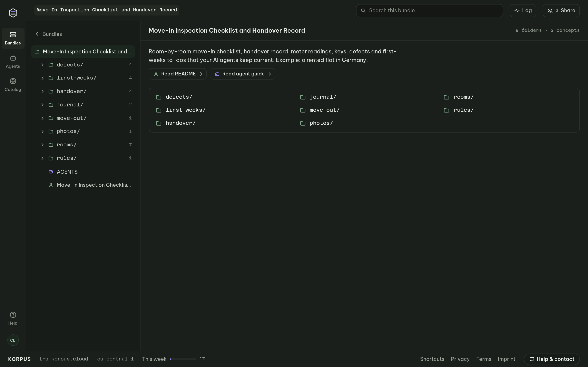The width and height of the screenshot is (588, 367).
Task: Go back to Bundles list
Action: 49,34
